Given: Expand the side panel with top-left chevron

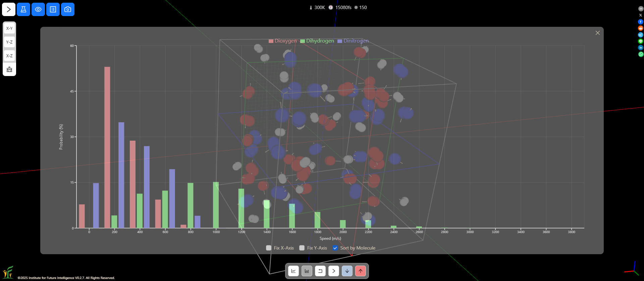Looking at the screenshot, I should 9,9.
